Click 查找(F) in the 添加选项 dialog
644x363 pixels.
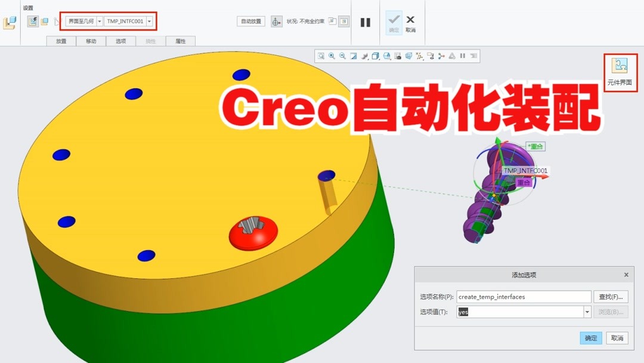(611, 296)
